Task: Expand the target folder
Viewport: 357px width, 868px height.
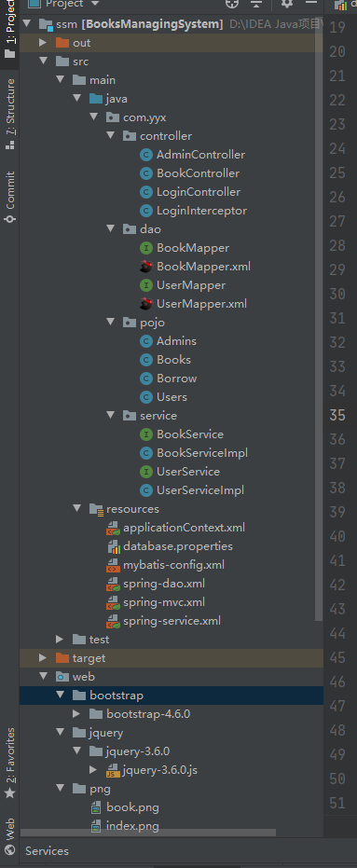Action: pyautogui.click(x=43, y=657)
